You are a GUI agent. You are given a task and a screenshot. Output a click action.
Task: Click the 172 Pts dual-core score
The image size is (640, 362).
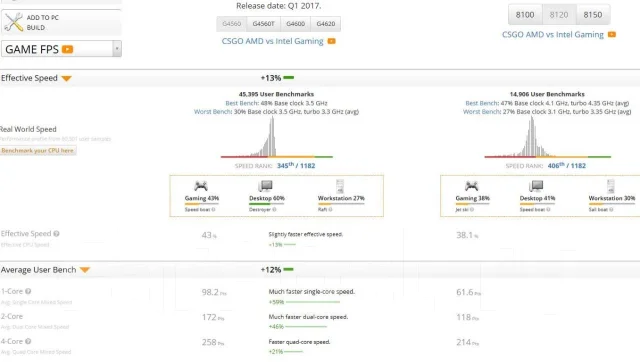pyautogui.click(x=213, y=317)
